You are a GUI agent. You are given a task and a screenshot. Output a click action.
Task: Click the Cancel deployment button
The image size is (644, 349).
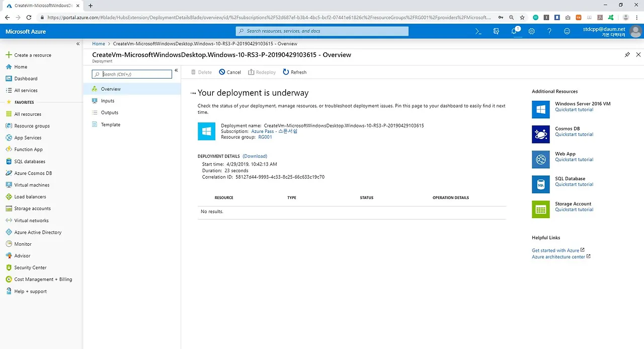click(230, 73)
